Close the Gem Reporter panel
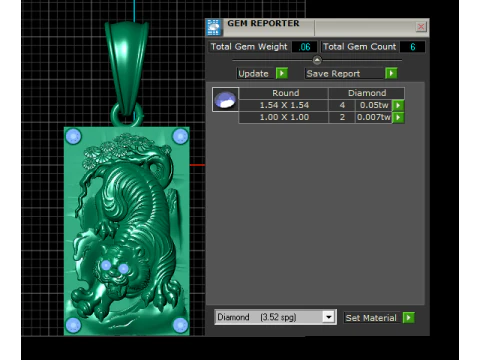This screenshot has width=480, height=360. coord(421,27)
